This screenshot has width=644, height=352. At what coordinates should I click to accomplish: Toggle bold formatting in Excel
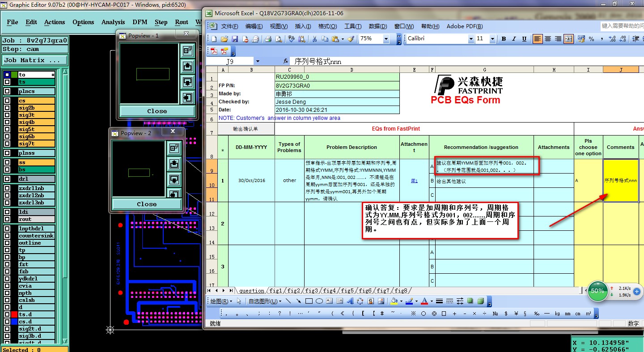[504, 39]
